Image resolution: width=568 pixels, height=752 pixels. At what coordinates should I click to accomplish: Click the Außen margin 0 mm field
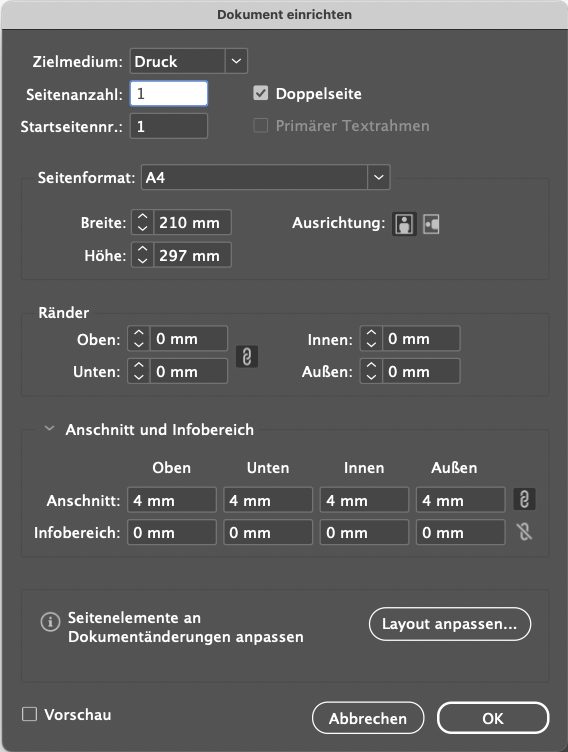pyautogui.click(x=421, y=371)
